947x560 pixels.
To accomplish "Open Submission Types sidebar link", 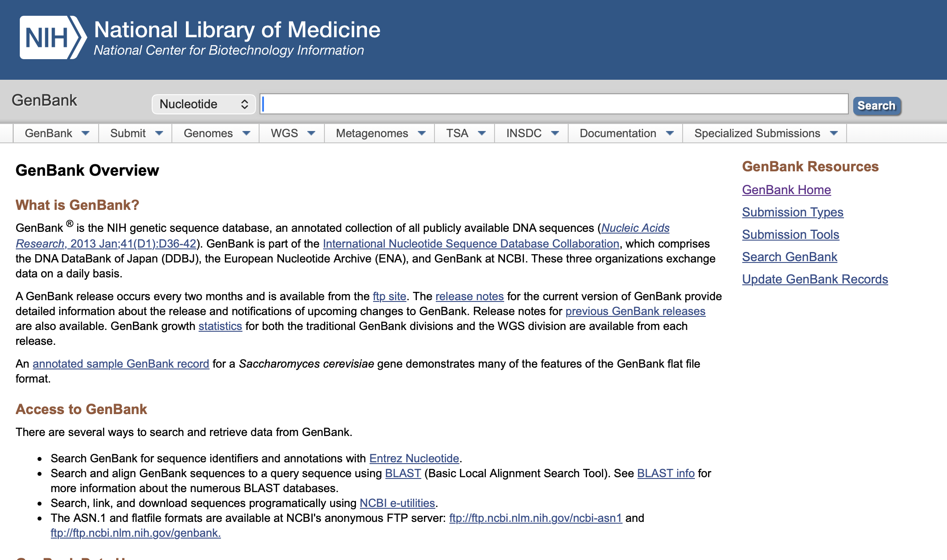I will [x=793, y=212].
